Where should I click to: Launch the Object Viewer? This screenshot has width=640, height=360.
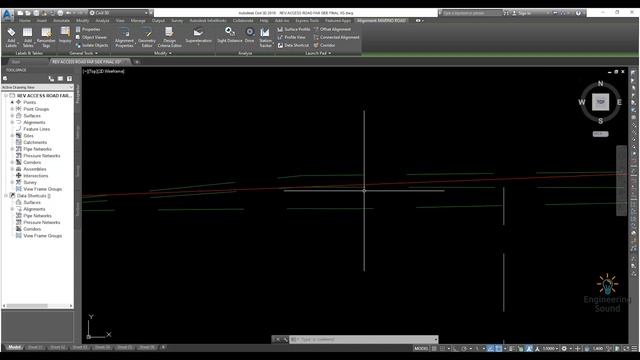(91, 37)
